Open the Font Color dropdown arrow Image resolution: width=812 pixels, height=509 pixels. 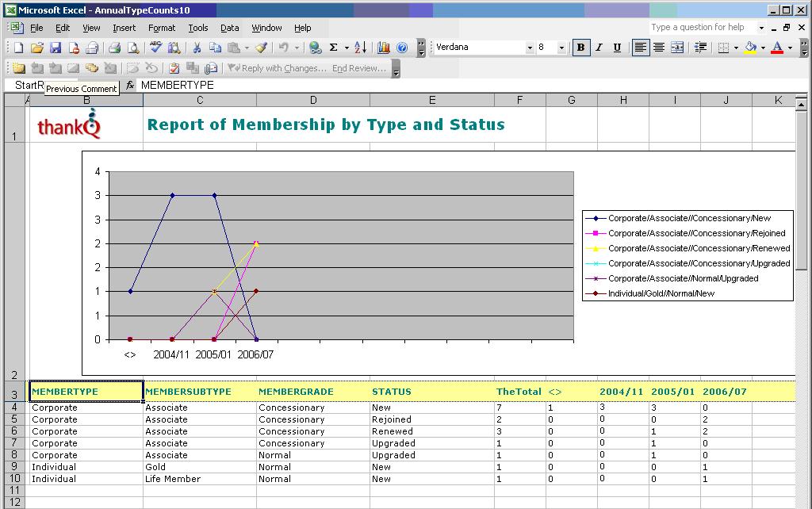pyautogui.click(x=790, y=48)
